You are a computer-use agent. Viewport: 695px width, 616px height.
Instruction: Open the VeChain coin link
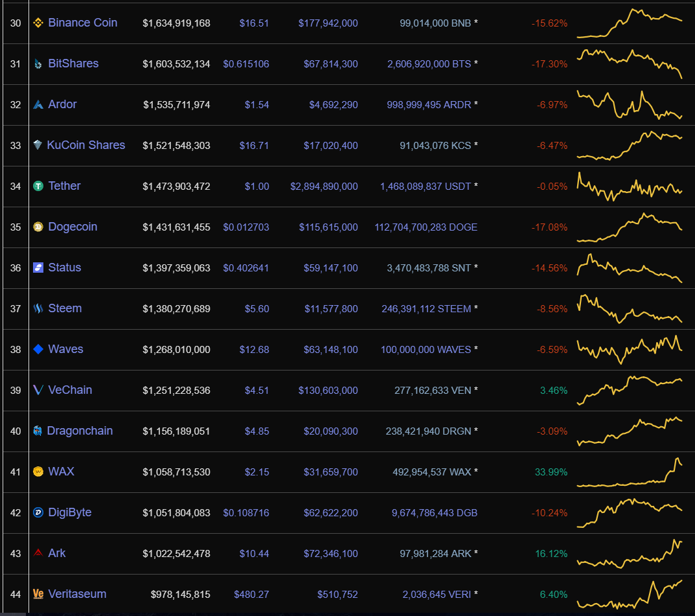[x=70, y=389]
